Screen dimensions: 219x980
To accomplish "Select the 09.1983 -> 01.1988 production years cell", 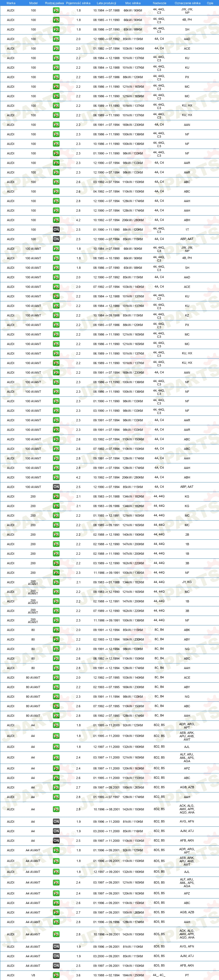I will click(106, 582).
